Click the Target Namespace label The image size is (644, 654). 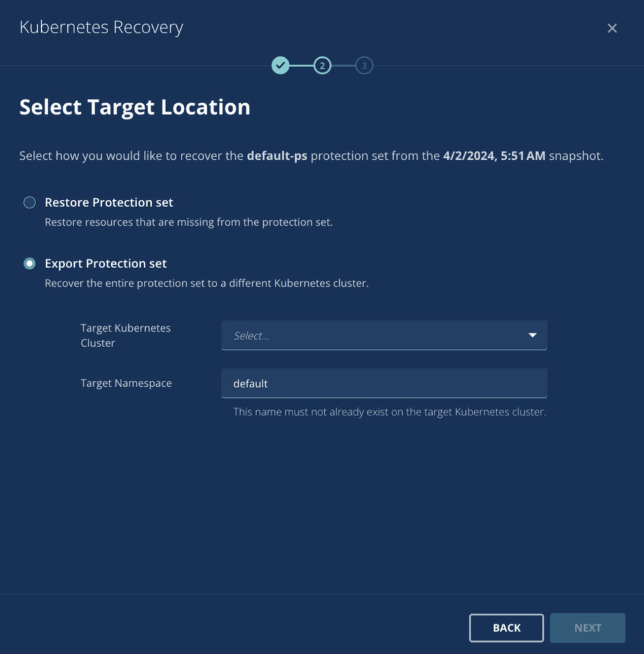126,383
